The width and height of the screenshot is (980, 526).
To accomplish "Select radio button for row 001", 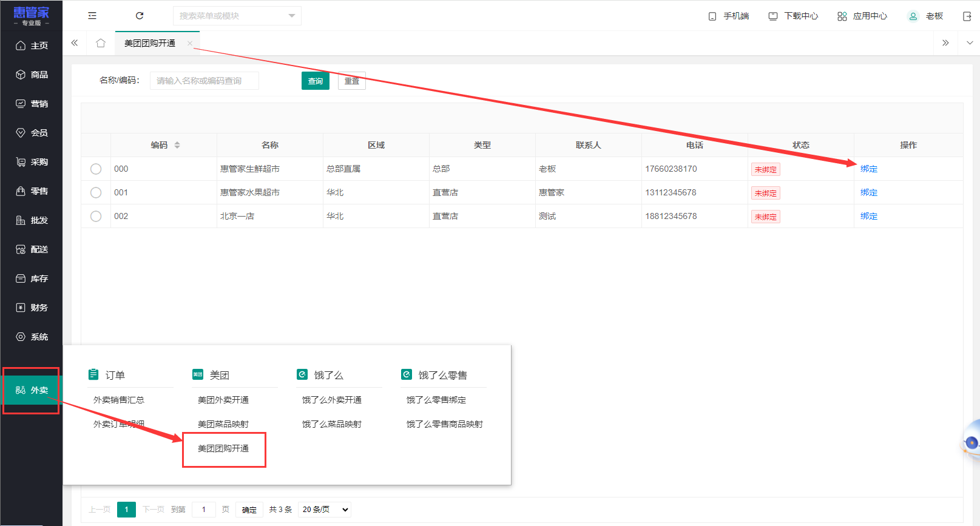I will [x=96, y=193].
